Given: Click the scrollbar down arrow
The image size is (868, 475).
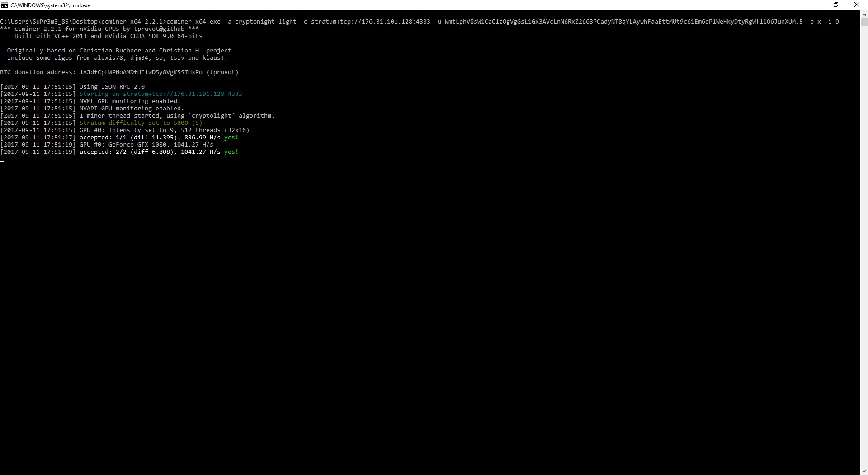Looking at the screenshot, I should (x=864, y=471).
